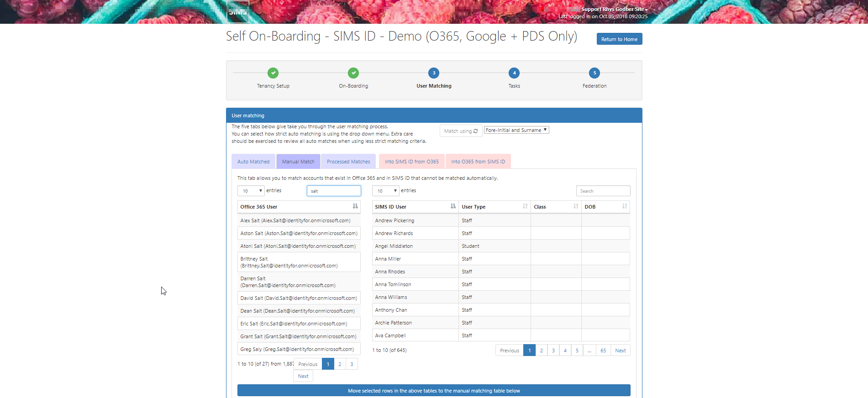The height and width of the screenshot is (398, 868).
Task: Select the Aston Salt Office 365 row
Action: tap(299, 233)
